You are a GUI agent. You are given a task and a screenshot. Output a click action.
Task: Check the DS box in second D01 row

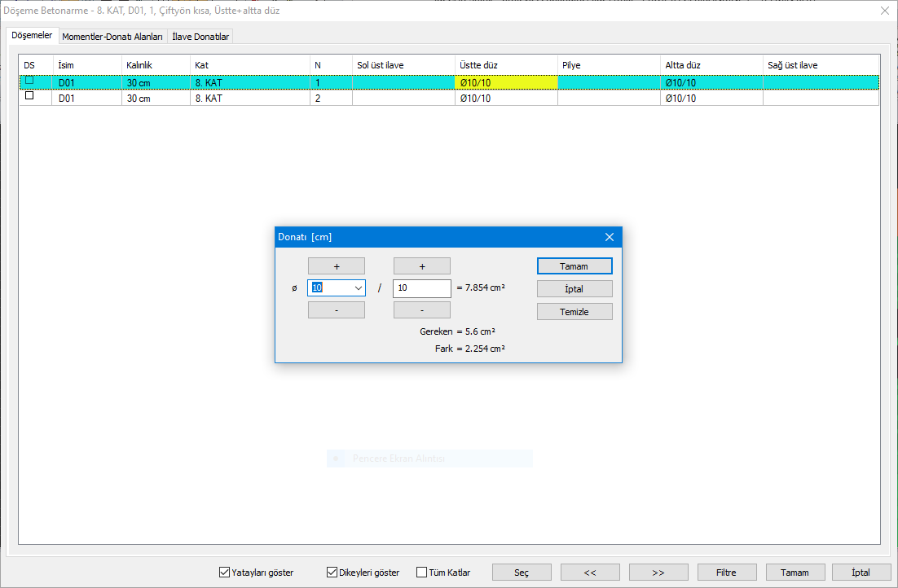pyautogui.click(x=30, y=96)
